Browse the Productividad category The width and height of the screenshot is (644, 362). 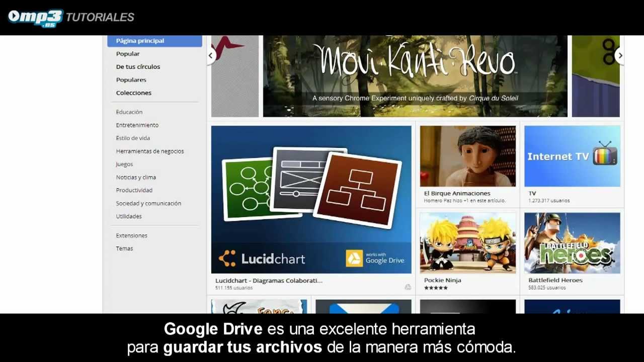[134, 191]
